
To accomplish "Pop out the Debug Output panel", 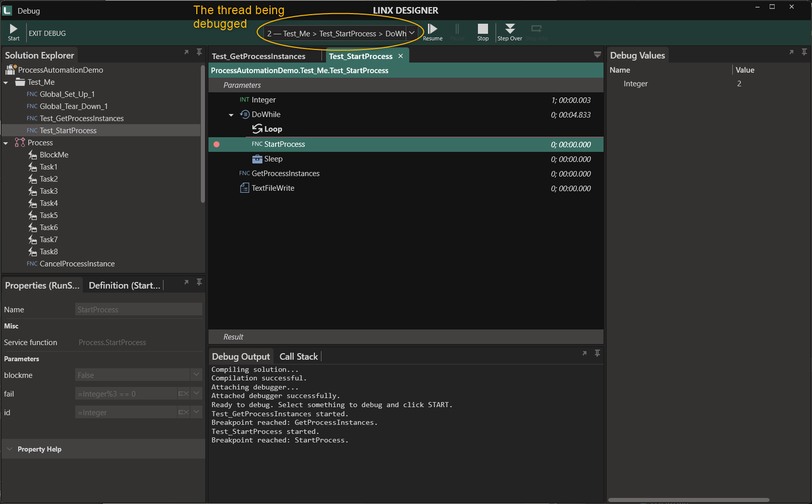I will (x=584, y=353).
